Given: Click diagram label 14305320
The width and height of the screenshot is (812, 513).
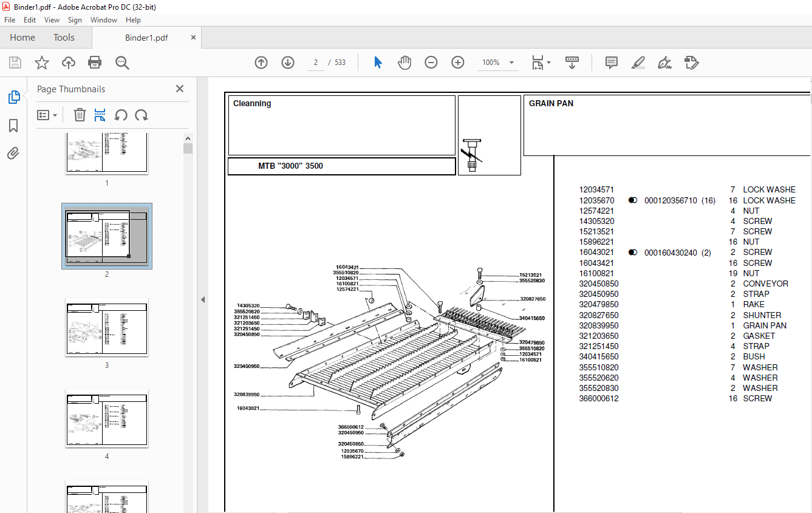Looking at the screenshot, I should (x=248, y=305).
